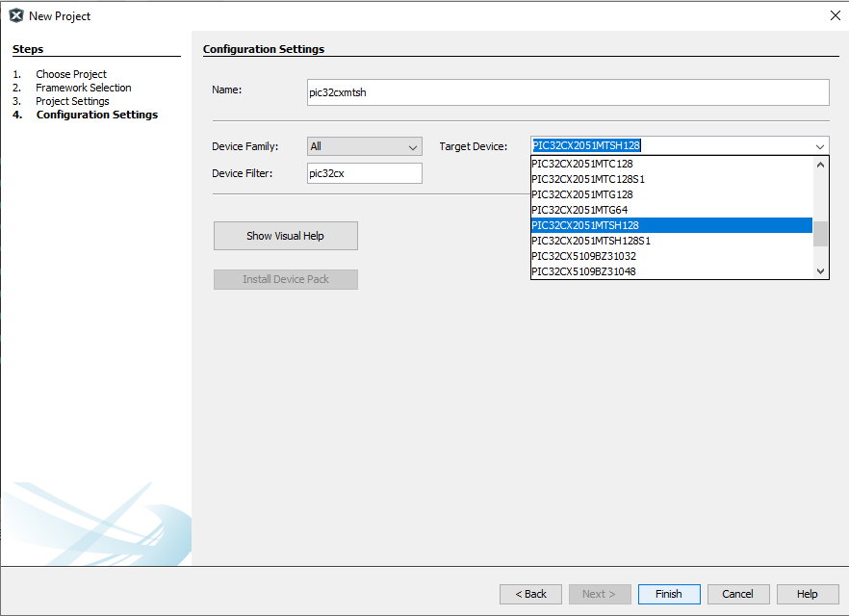Click the bold Configuration Settings step entry
The image size is (849, 616).
click(97, 115)
